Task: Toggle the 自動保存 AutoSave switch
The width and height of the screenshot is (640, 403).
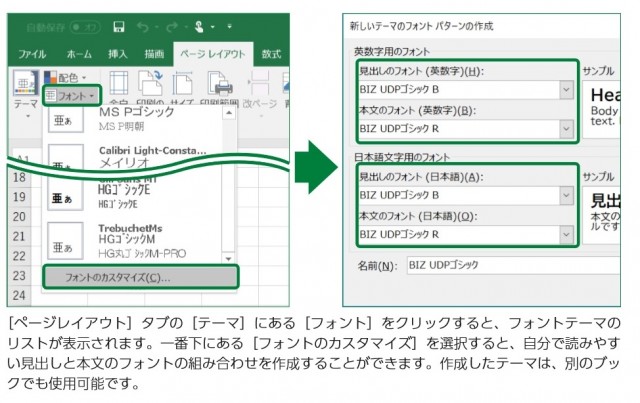Action: coord(85,27)
